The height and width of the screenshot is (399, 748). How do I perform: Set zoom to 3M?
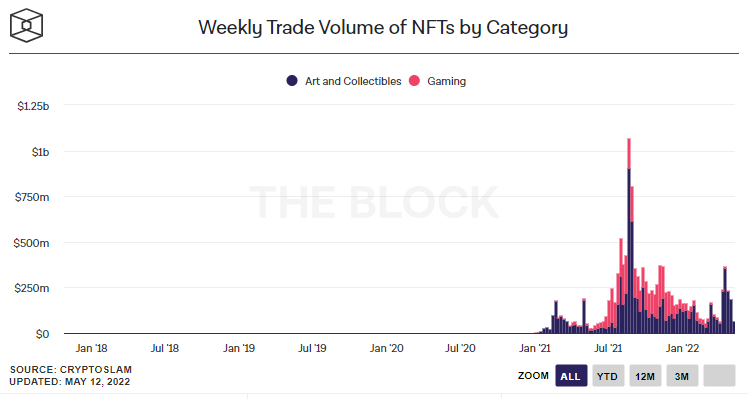[682, 376]
